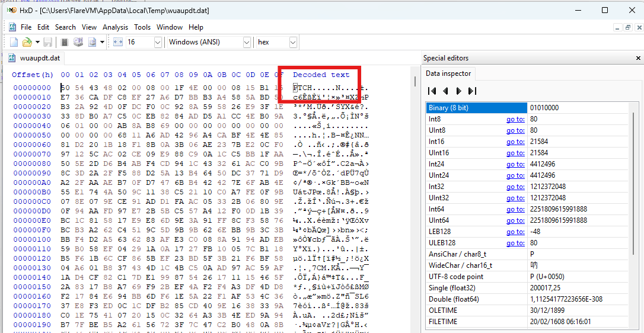Click 'go to:' link for UInt16
The width and height of the screenshot is (644, 333).
[x=515, y=153]
